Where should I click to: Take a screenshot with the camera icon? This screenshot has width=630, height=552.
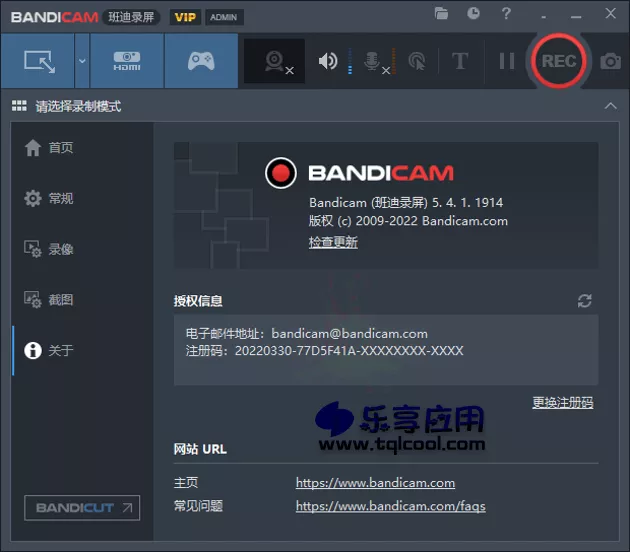(611, 61)
